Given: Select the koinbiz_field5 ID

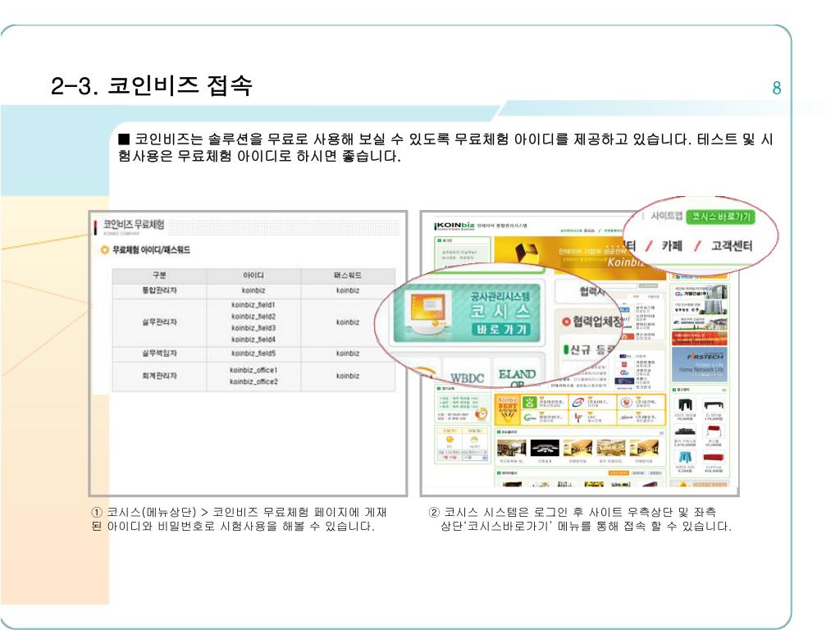Looking at the screenshot, I should [x=253, y=354].
